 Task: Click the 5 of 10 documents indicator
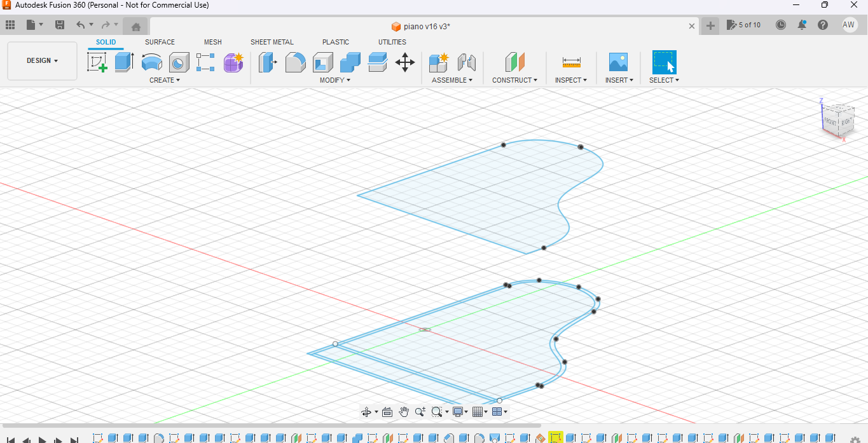[x=743, y=25]
